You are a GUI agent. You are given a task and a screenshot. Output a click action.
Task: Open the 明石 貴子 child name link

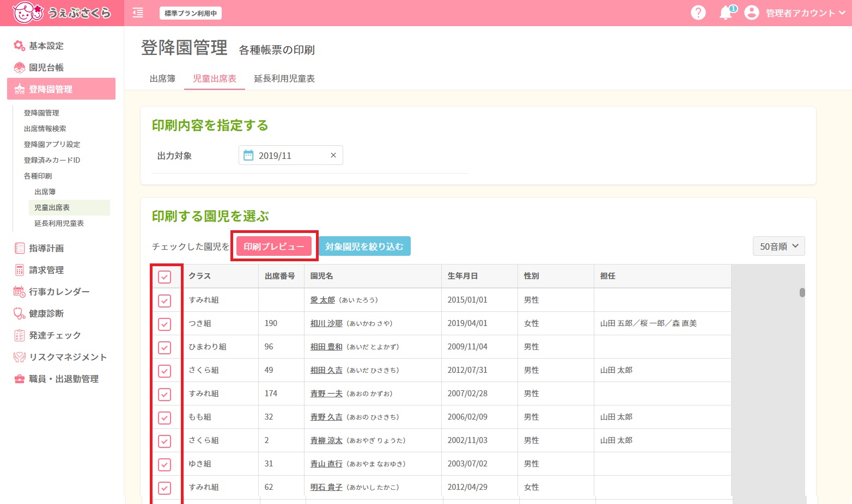coord(326,487)
